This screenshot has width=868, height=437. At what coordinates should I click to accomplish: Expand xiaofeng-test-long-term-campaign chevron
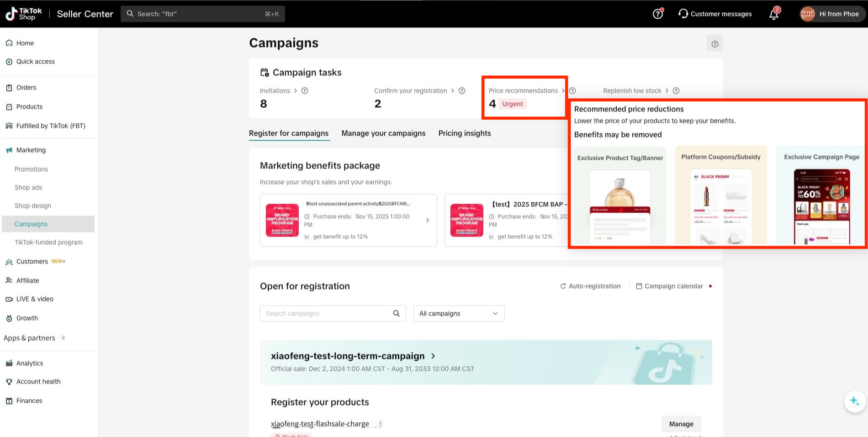click(433, 356)
